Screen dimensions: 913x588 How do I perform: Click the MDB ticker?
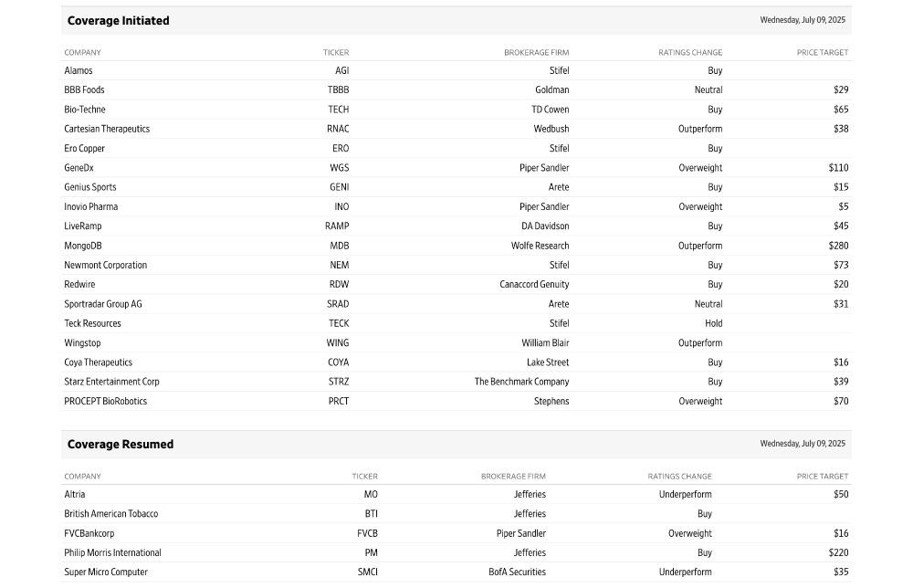tap(339, 246)
